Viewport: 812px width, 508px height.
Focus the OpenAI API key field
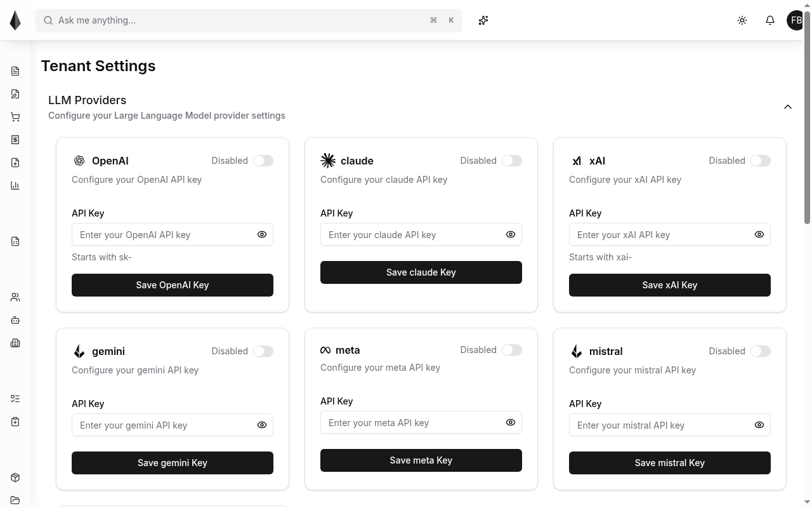click(x=173, y=235)
